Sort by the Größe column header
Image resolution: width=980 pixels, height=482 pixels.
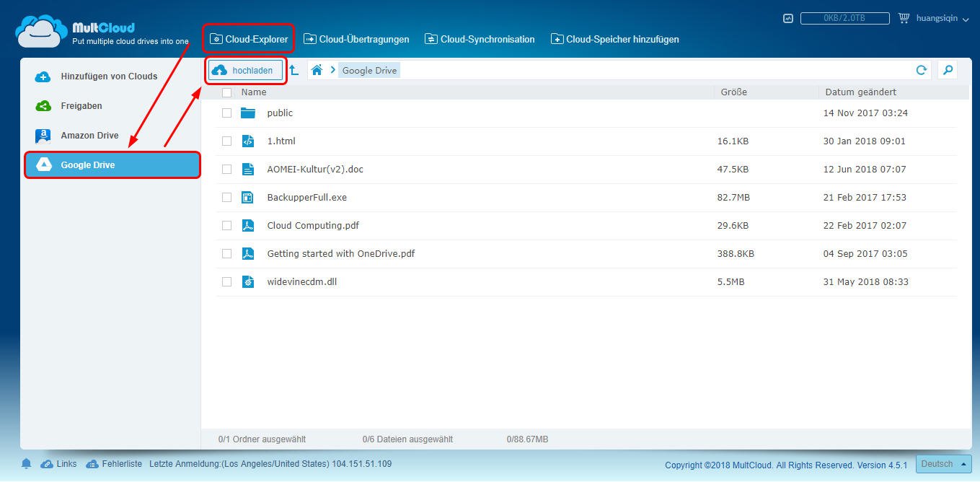(734, 92)
